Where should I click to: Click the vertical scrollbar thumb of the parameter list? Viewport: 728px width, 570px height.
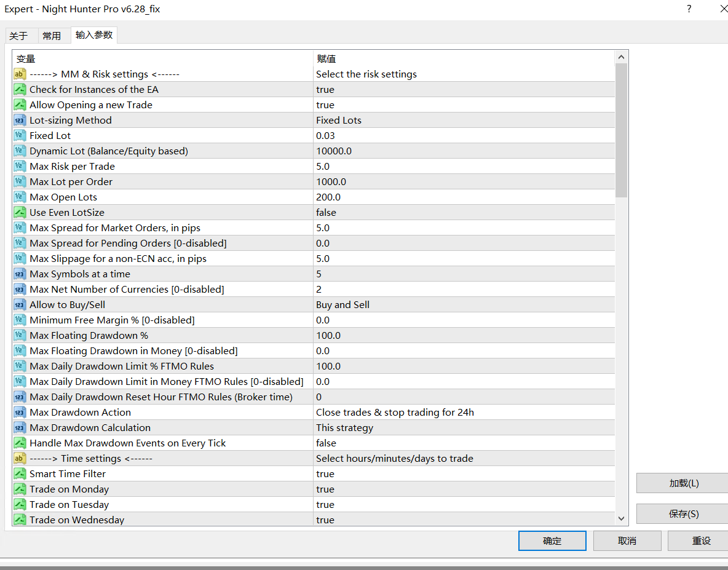click(x=621, y=130)
